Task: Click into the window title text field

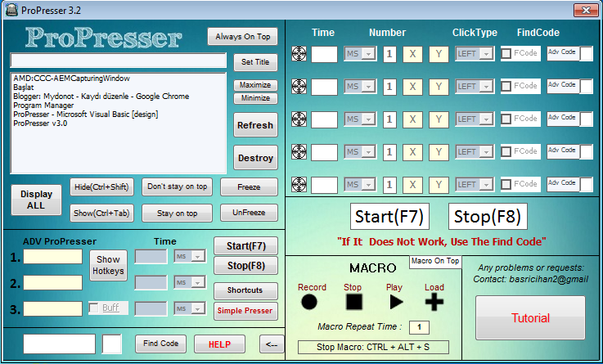Action: point(119,61)
